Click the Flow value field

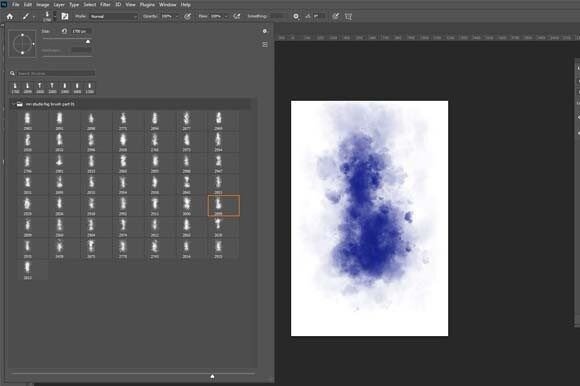216,16
